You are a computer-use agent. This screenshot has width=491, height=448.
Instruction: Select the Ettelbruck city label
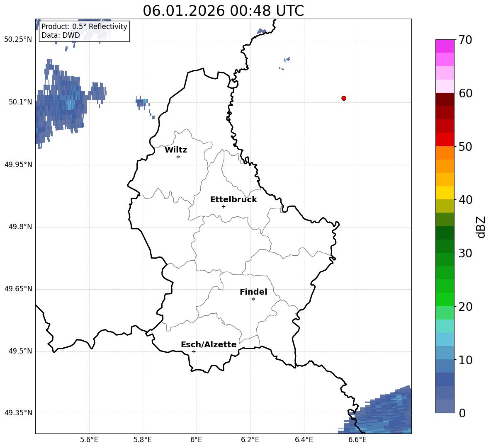tap(233, 200)
